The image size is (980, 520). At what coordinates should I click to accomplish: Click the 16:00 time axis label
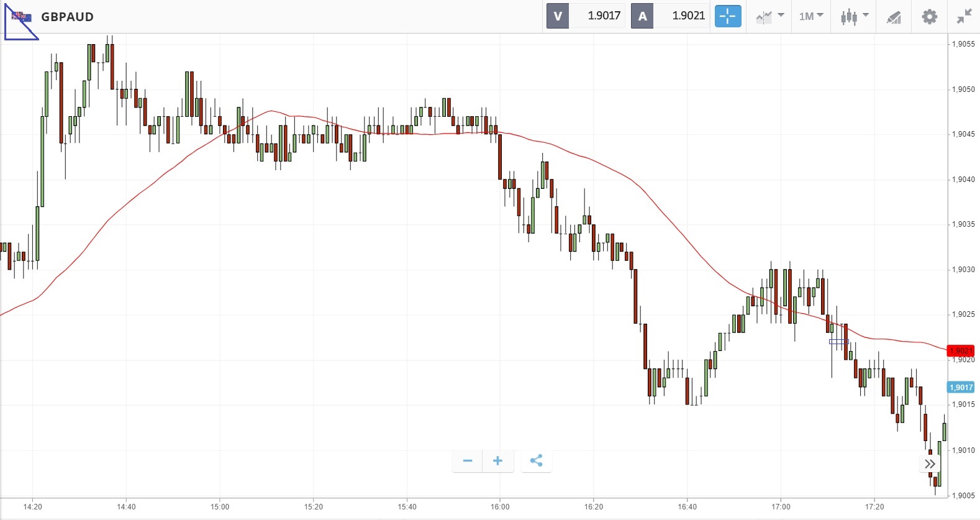pyautogui.click(x=500, y=507)
